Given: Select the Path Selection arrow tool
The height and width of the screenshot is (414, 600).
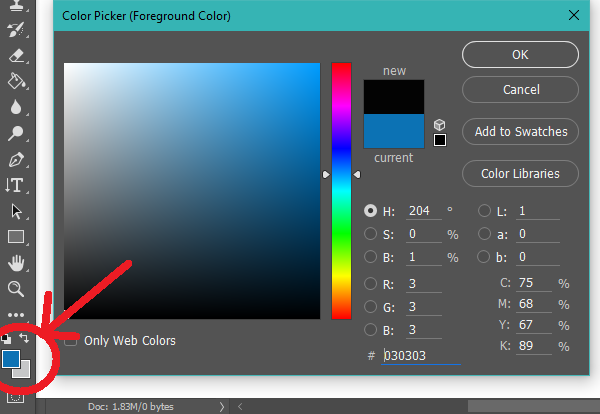Looking at the screenshot, I should click(16, 211).
